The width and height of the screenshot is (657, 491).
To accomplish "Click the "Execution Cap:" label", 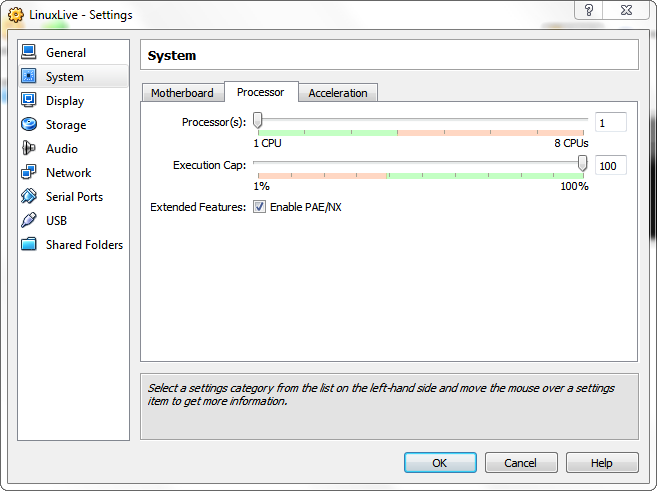I will [x=210, y=165].
